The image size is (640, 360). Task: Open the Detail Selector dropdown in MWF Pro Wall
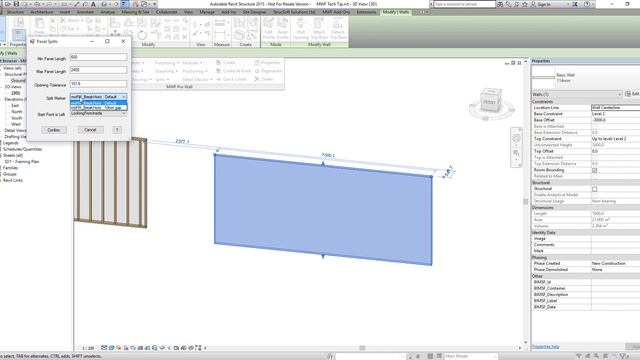click(197, 79)
